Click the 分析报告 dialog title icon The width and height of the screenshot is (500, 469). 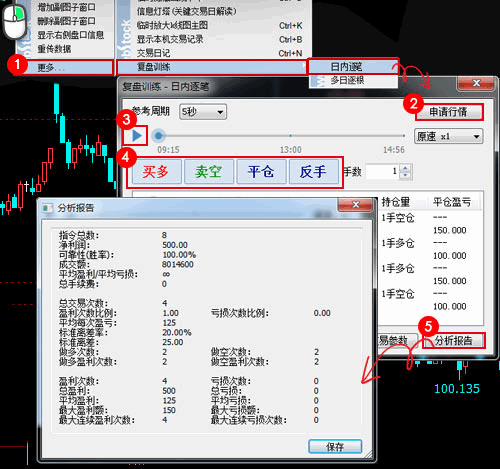tap(47, 208)
